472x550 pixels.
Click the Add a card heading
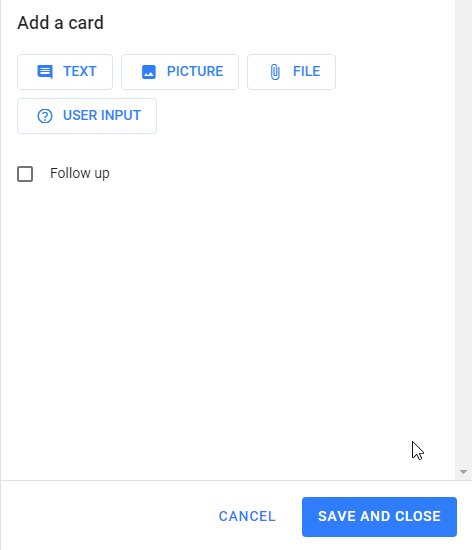click(60, 23)
